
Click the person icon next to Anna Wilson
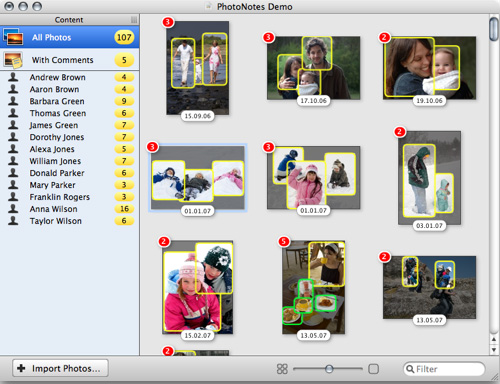point(13,209)
